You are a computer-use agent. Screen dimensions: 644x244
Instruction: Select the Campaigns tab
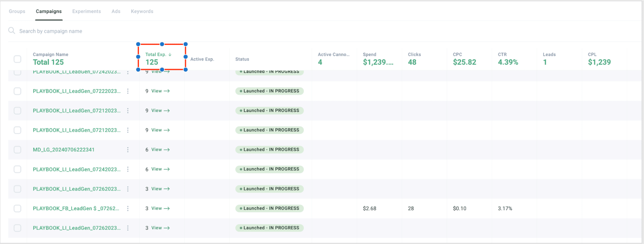(49, 11)
